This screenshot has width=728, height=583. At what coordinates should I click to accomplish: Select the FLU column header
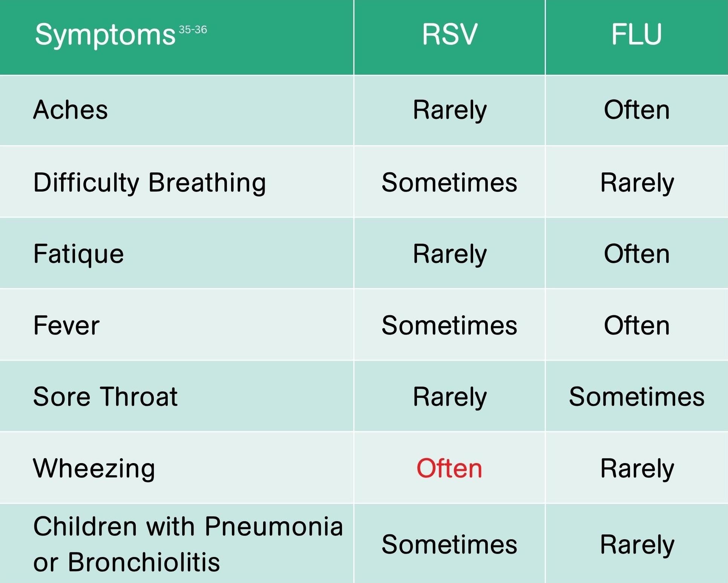(x=636, y=35)
